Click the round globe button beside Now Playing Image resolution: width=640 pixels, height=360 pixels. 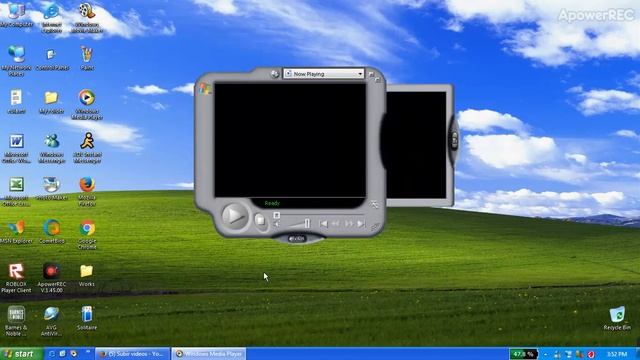click(275, 74)
